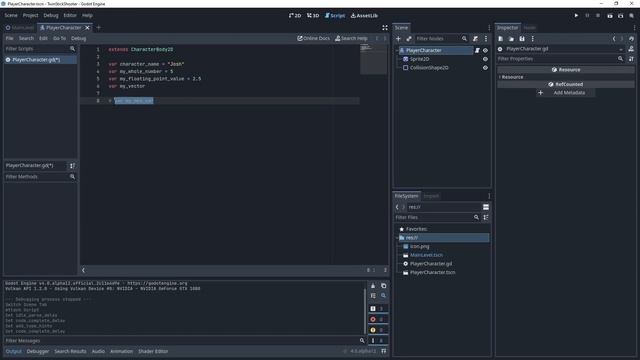Open Inspector extra resource options

(533, 39)
